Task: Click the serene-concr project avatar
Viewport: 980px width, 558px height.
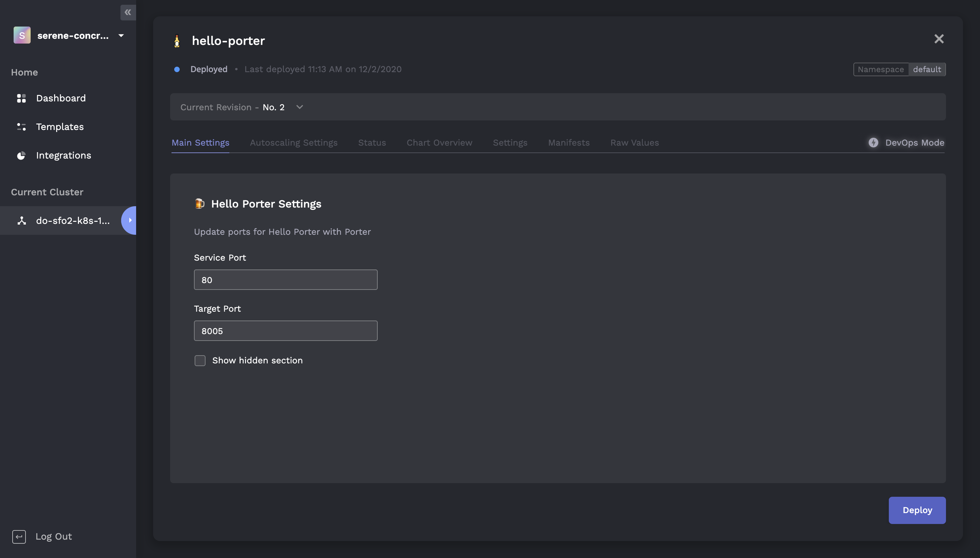Action: coord(22,35)
